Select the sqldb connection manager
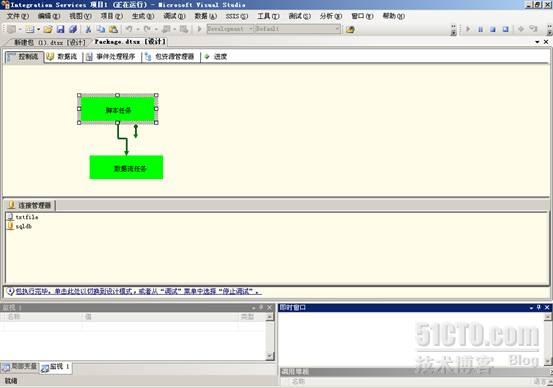This screenshot has height=388, width=553. point(20,226)
